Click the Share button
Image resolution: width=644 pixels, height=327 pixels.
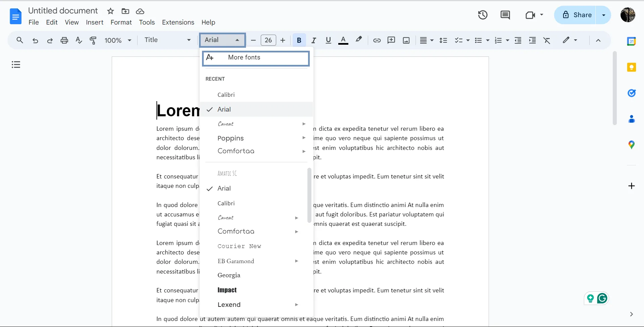pos(575,15)
